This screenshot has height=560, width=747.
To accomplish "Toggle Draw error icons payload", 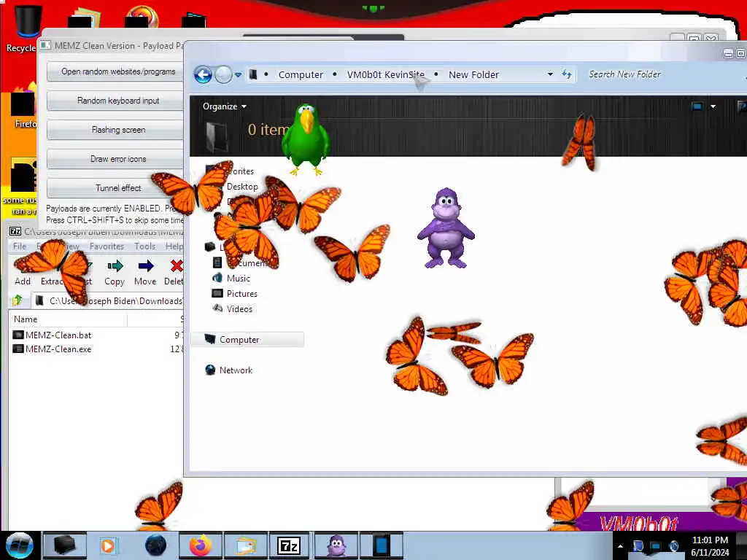I will (x=115, y=158).
